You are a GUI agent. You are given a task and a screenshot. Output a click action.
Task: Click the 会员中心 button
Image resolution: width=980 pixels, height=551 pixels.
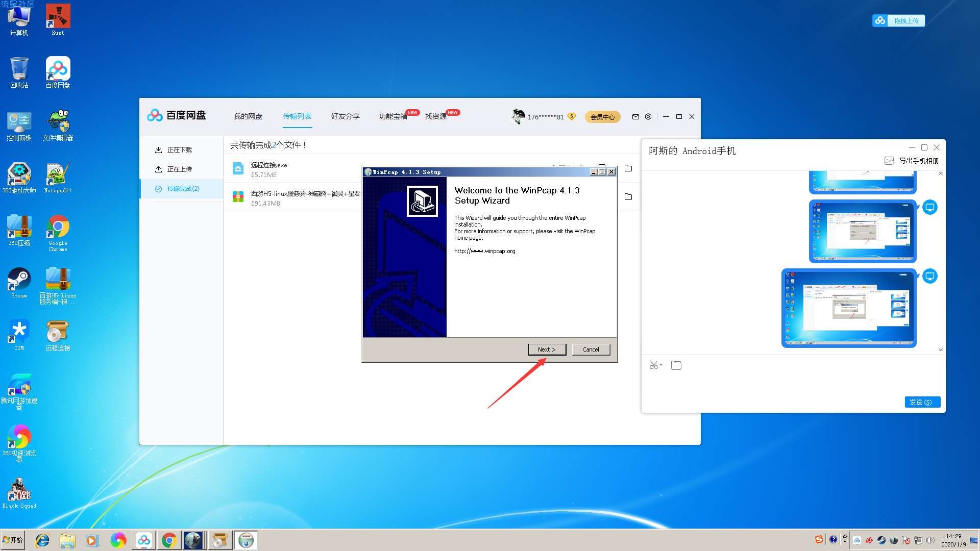coord(602,117)
